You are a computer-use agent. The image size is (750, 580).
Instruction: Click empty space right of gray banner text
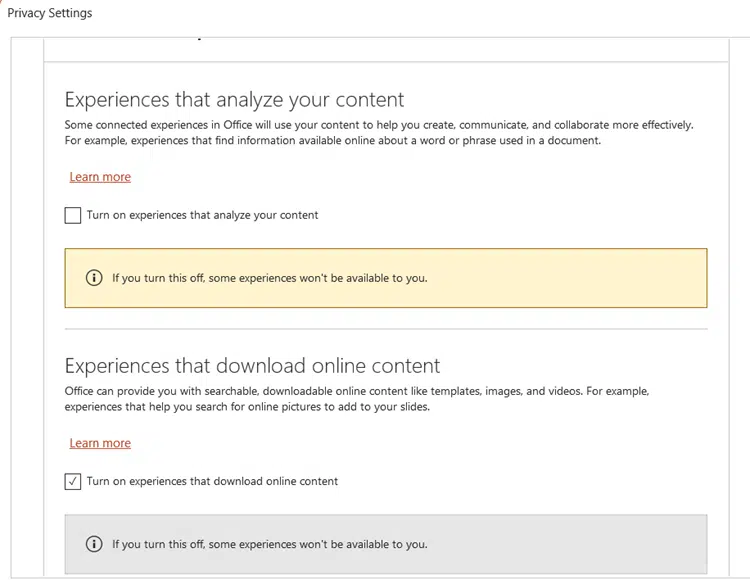coord(567,544)
